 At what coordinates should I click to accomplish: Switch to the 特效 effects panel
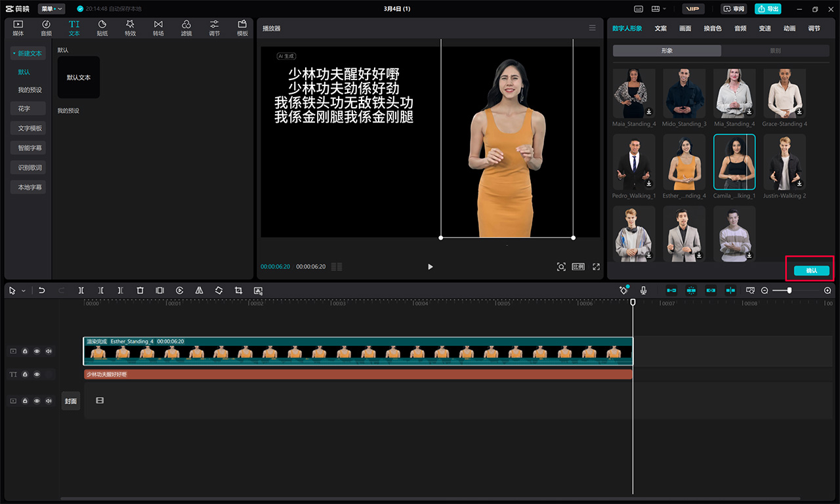(130, 28)
